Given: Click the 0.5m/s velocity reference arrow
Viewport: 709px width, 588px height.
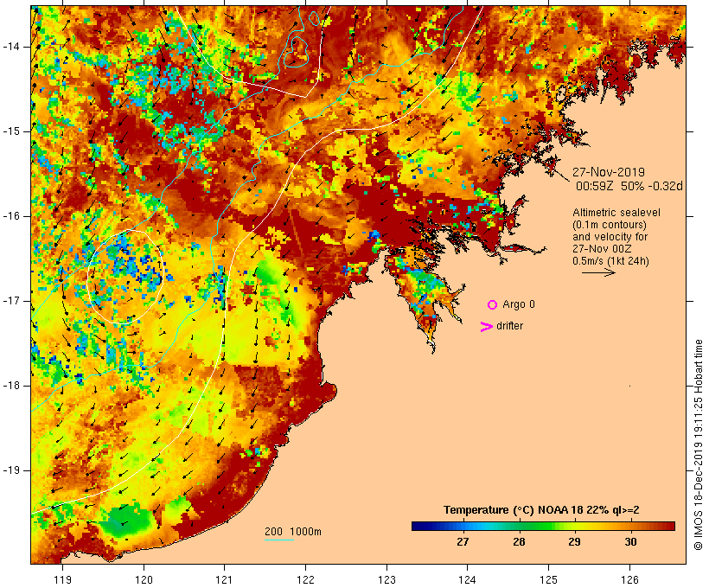Looking at the screenshot, I should (x=598, y=272).
